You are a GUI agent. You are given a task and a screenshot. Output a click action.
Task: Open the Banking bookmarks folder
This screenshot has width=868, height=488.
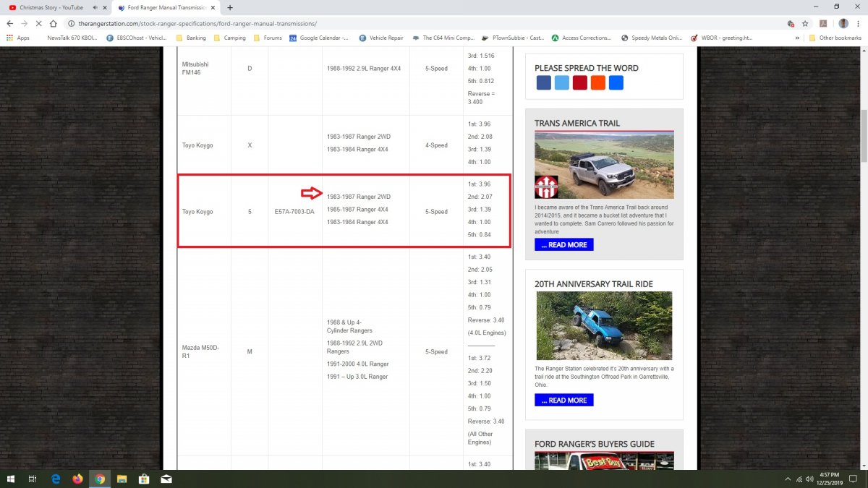[190, 38]
